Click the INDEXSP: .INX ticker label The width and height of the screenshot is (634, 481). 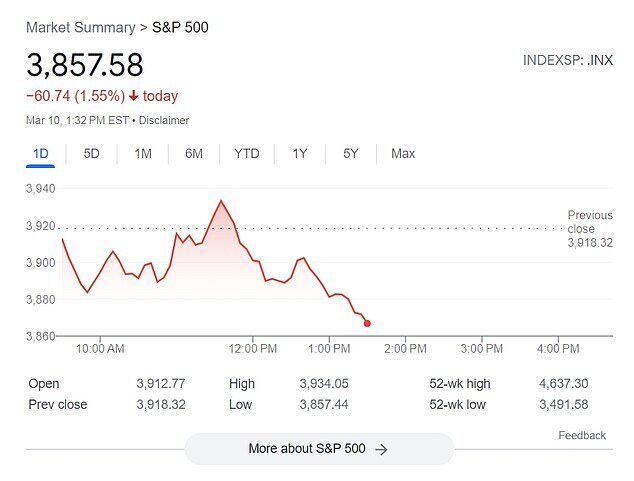(x=568, y=60)
